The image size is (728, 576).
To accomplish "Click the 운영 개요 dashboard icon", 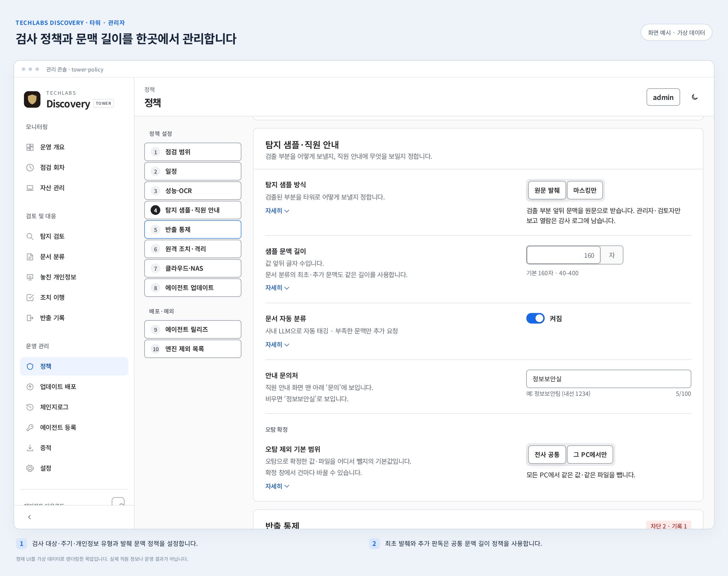I will (30, 147).
